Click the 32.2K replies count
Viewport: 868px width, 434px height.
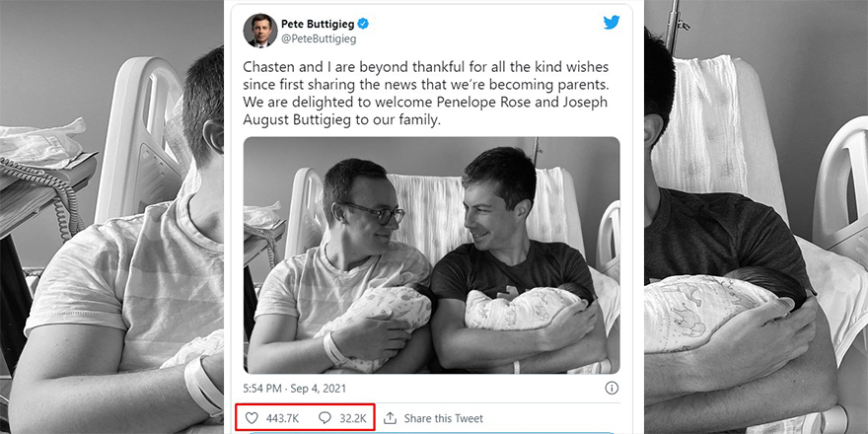tap(353, 418)
